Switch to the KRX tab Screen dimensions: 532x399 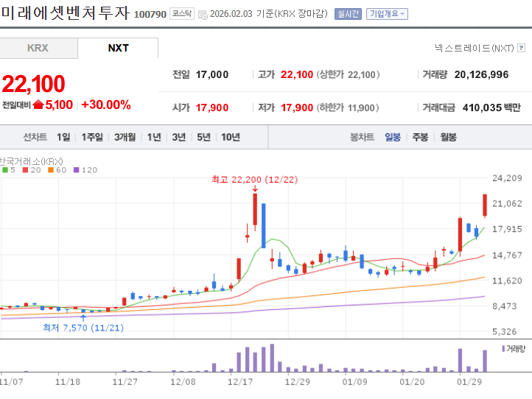pos(38,48)
